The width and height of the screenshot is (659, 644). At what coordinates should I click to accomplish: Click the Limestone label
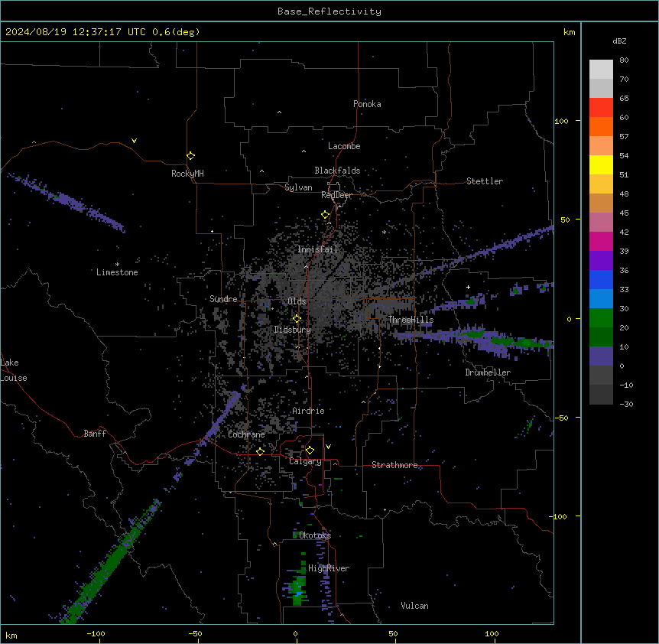coord(117,272)
